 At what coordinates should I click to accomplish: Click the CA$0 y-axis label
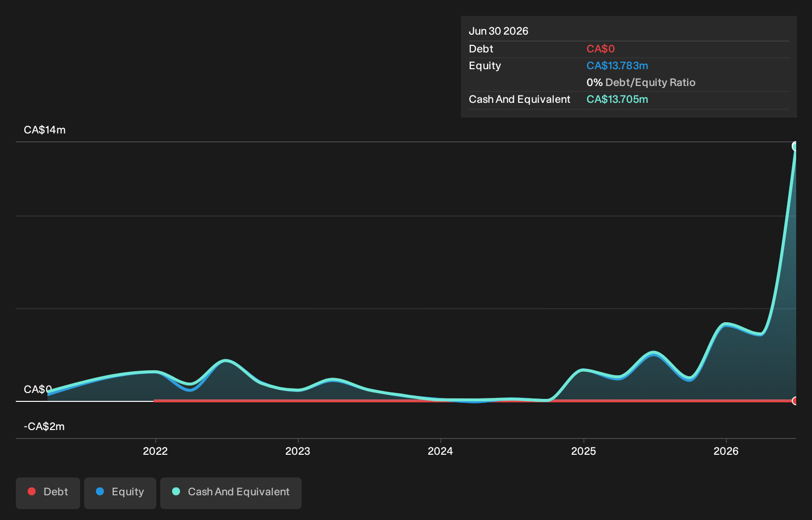pyautogui.click(x=38, y=390)
